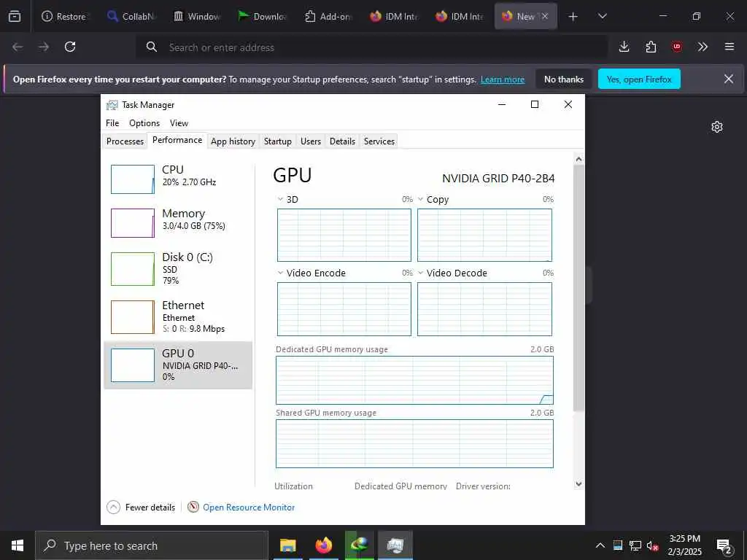747x560 pixels.
Task: Dismiss the startup notification bar
Action: click(x=729, y=79)
